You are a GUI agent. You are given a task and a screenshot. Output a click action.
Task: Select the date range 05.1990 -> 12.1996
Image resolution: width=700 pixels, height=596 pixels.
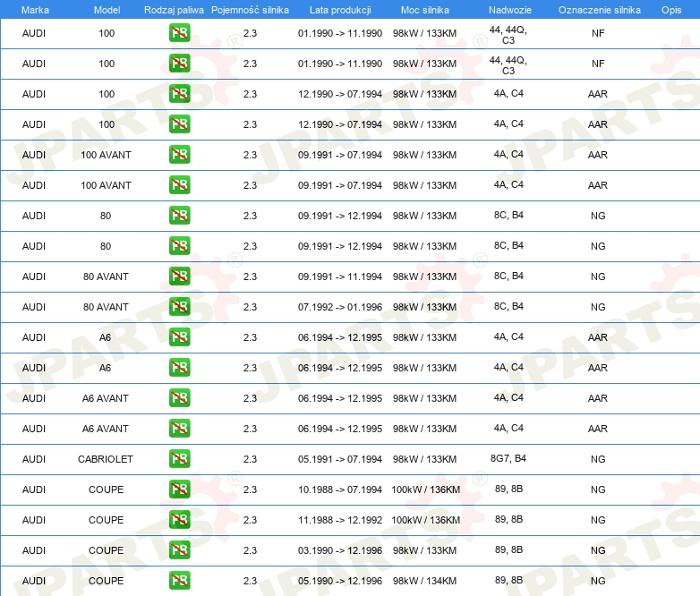tap(340, 581)
